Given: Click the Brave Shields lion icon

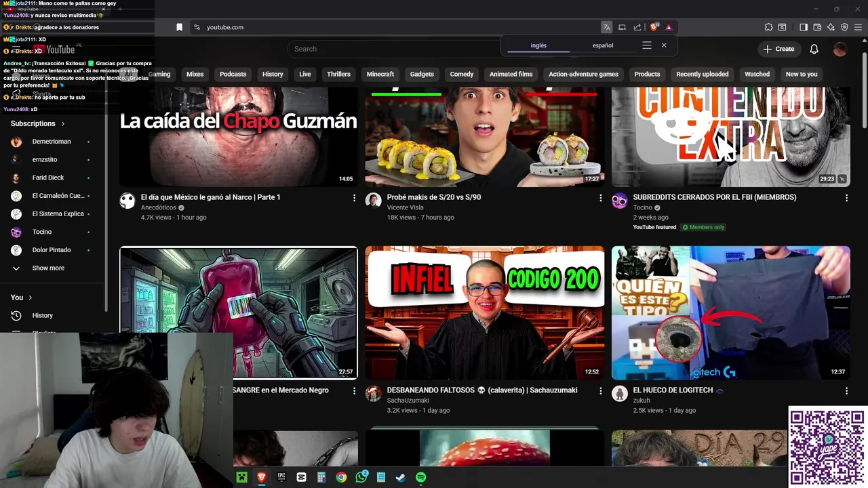Looking at the screenshot, I should click(x=654, y=27).
